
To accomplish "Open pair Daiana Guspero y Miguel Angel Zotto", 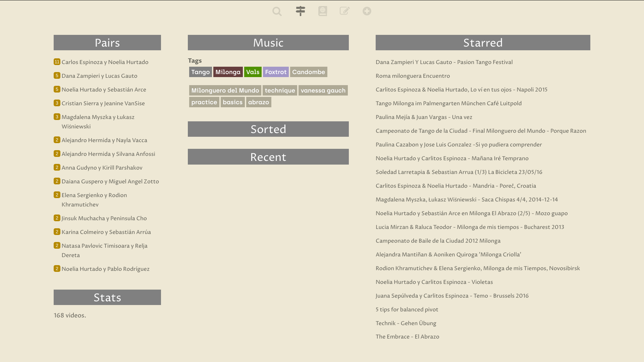I will coord(110,182).
